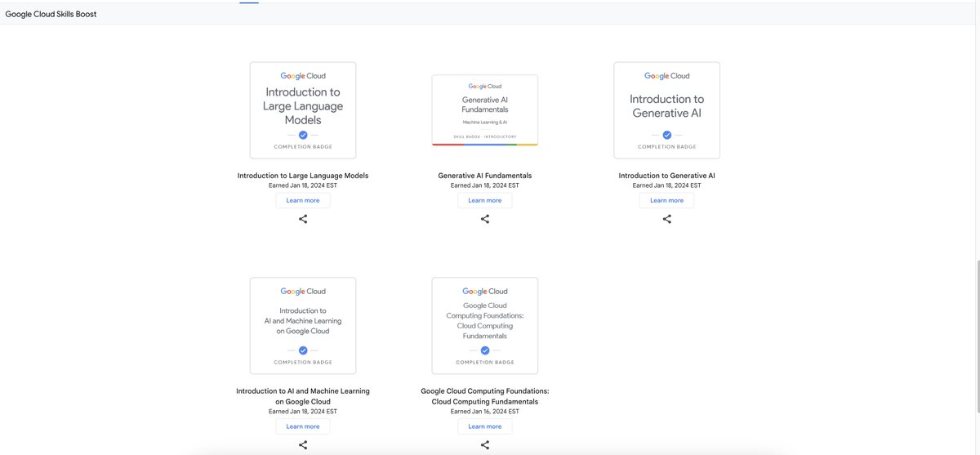Image resolution: width=980 pixels, height=455 pixels.
Task: Learn more about AI and Machine Learning course
Action: [303, 426]
